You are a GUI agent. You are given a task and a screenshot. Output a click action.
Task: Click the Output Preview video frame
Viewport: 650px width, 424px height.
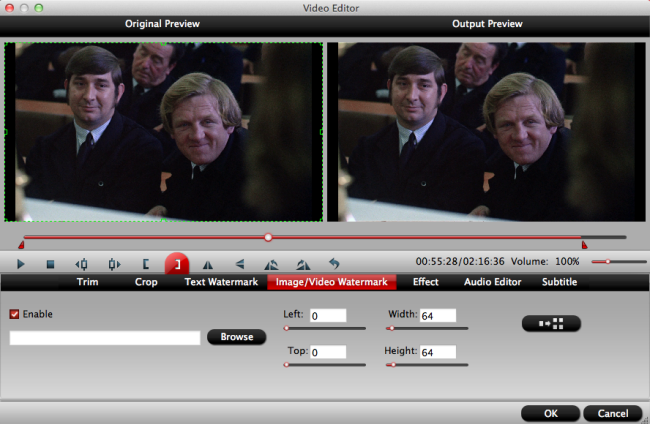click(x=486, y=132)
